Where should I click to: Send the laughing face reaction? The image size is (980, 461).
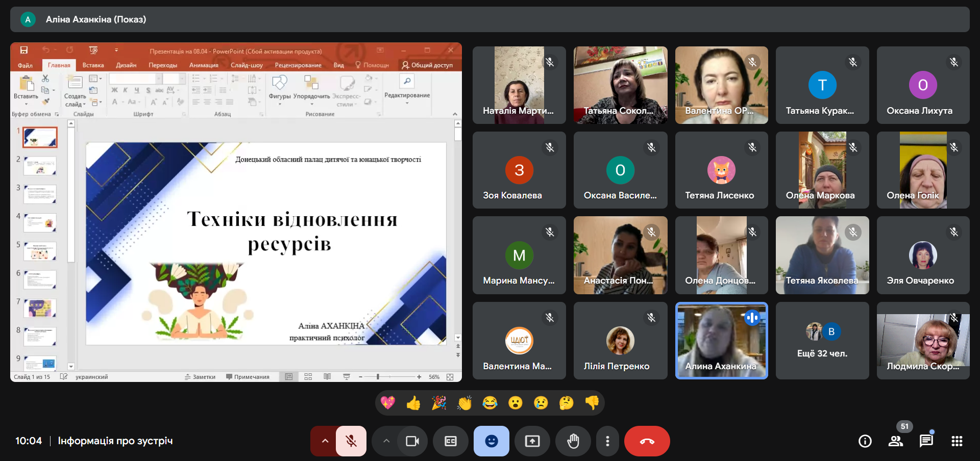490,403
